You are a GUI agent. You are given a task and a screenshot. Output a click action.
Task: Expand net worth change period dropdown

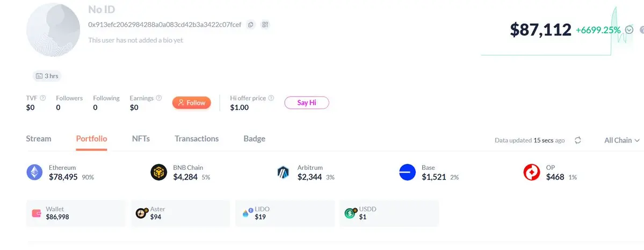[630, 31]
